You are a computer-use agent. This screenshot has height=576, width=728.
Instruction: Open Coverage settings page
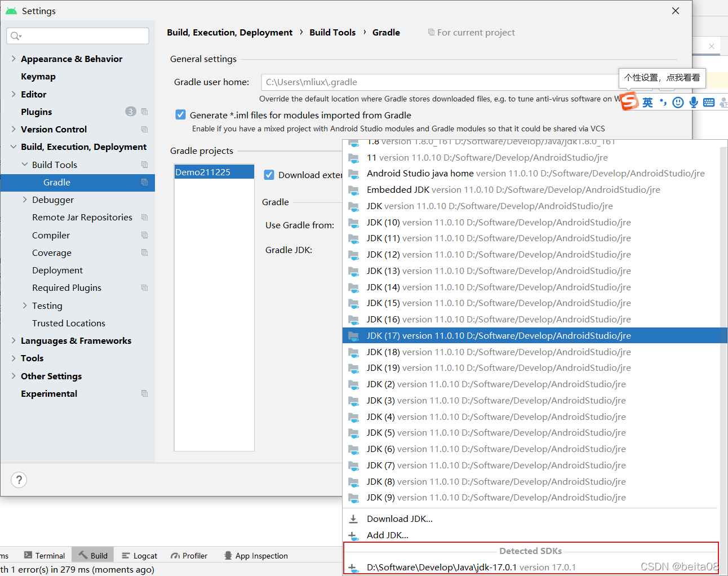coord(52,252)
